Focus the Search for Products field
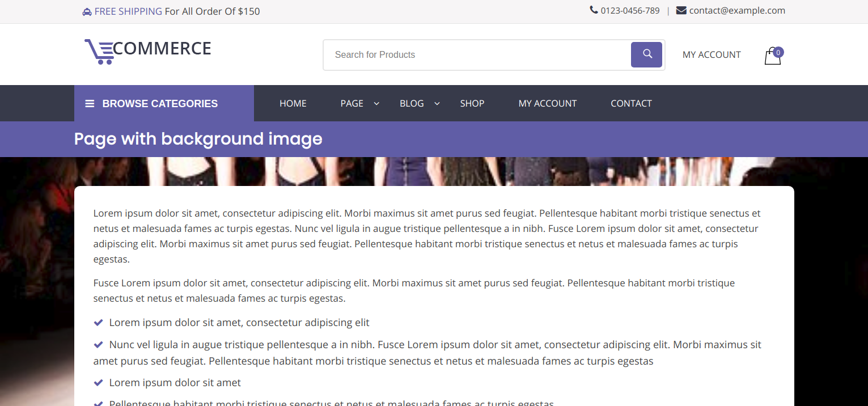The height and width of the screenshot is (406, 868). [x=477, y=54]
